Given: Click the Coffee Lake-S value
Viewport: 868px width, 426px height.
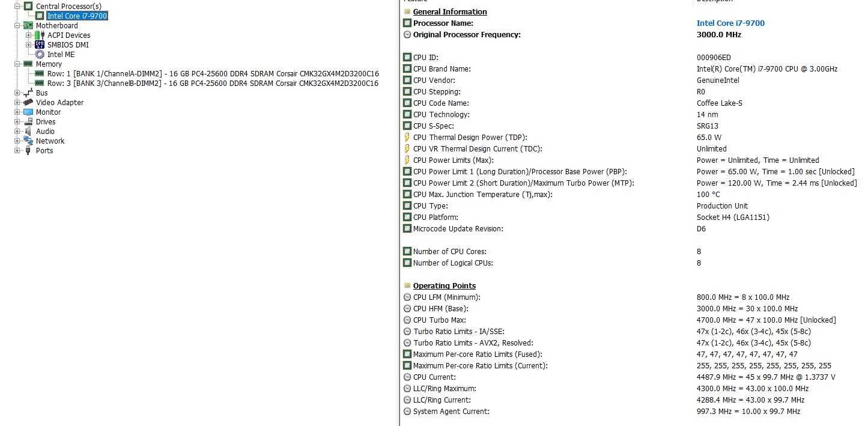Looking at the screenshot, I should (x=720, y=103).
